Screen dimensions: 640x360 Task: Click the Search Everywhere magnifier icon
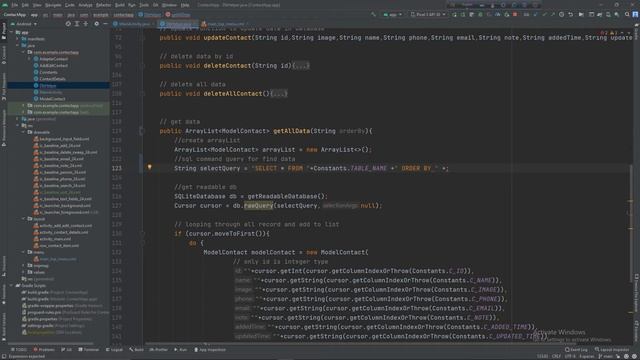tap(627, 15)
